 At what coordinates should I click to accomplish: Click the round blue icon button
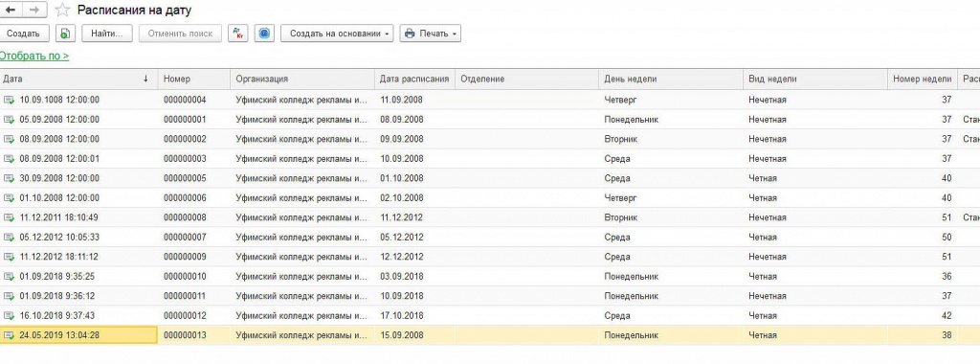click(x=264, y=34)
